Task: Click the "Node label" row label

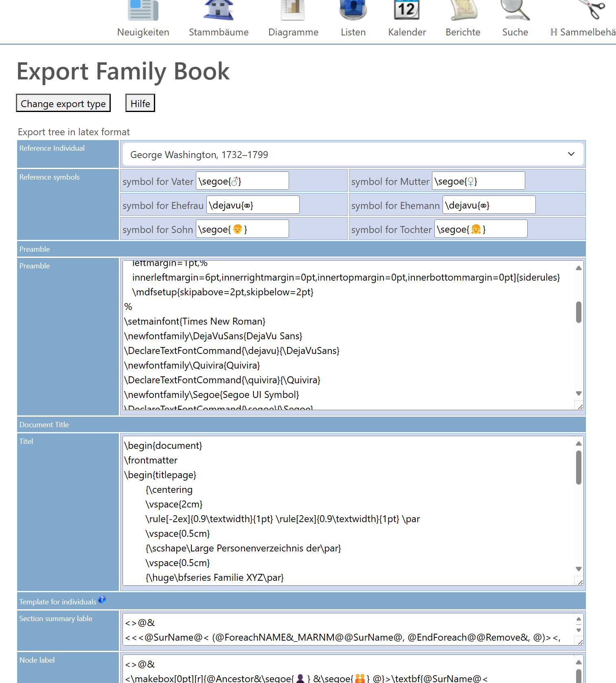Action: pyautogui.click(x=37, y=660)
